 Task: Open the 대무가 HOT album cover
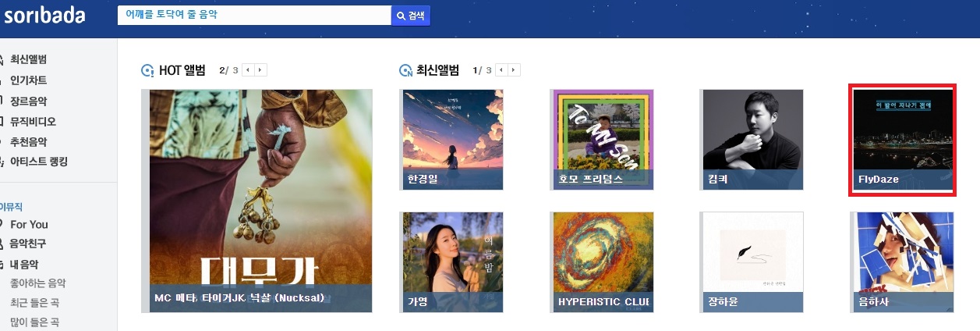pos(256,201)
